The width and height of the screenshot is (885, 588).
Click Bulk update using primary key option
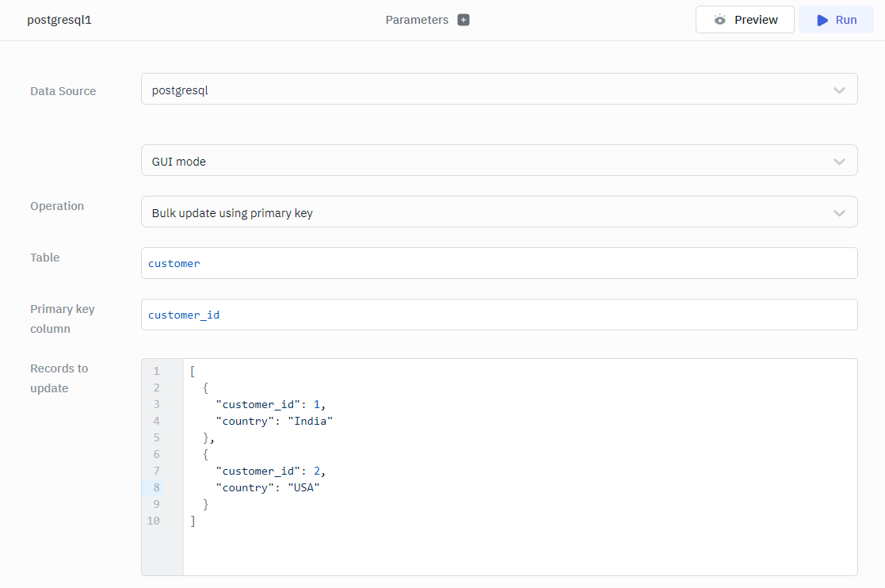[x=232, y=213]
